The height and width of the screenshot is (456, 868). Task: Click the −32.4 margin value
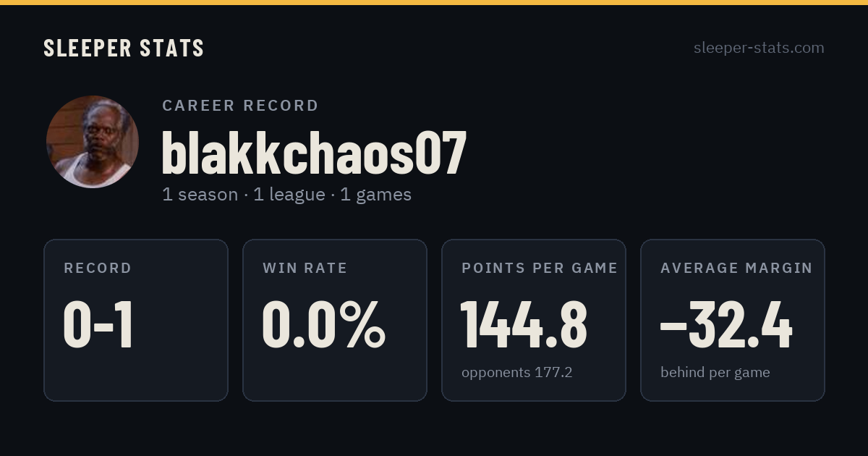[726, 325]
